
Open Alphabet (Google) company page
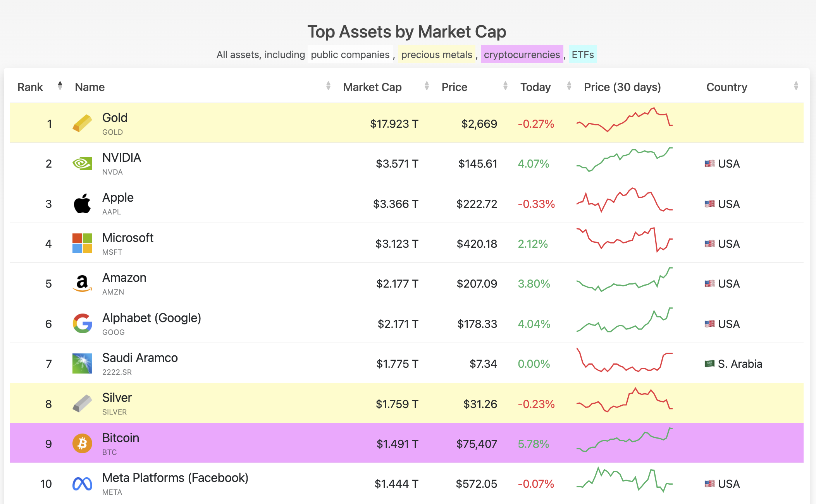151,318
